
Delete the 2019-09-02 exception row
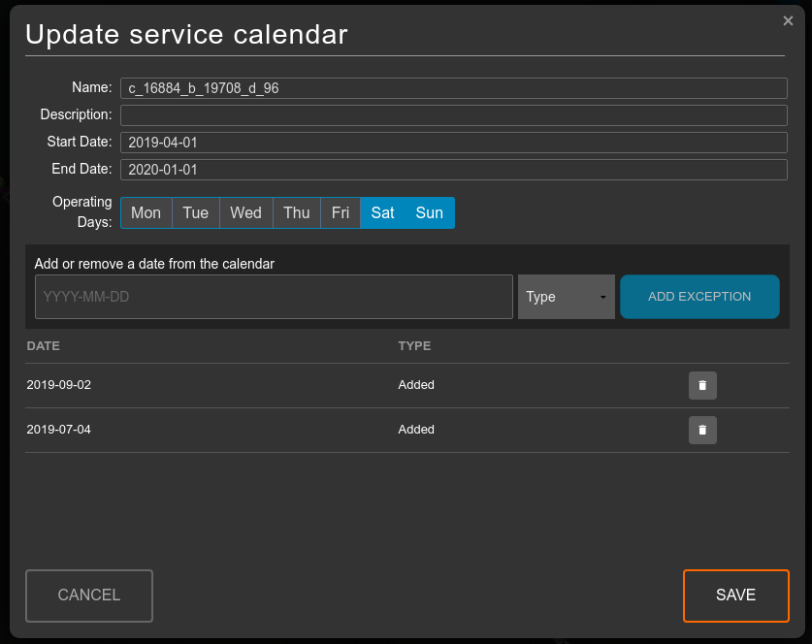pos(702,385)
